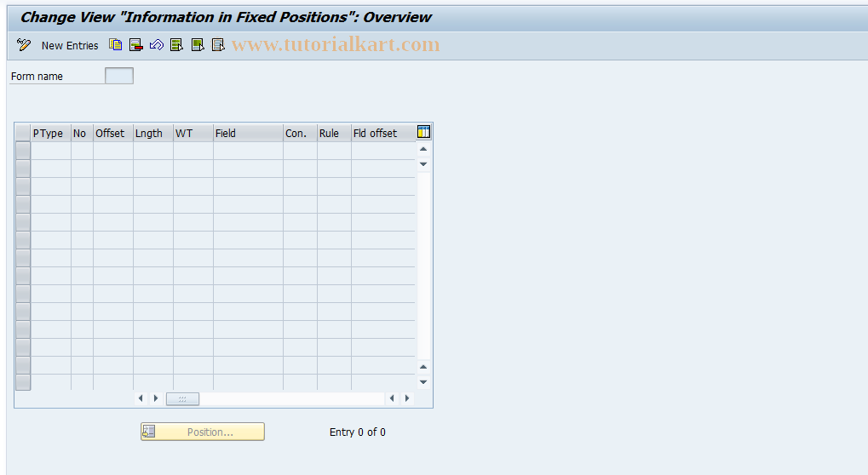The image size is (868, 475).
Task: Click the No column header
Action: coord(82,134)
